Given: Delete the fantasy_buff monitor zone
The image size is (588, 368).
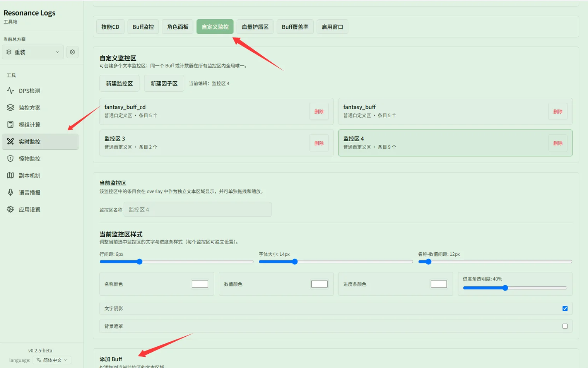Looking at the screenshot, I should [558, 111].
